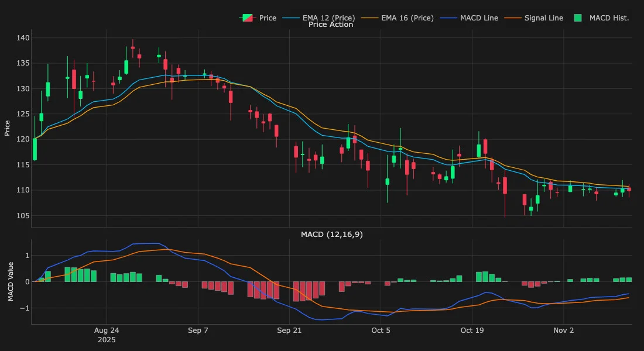
Task: Click the Nov 2 date label
Action: pyautogui.click(x=563, y=331)
